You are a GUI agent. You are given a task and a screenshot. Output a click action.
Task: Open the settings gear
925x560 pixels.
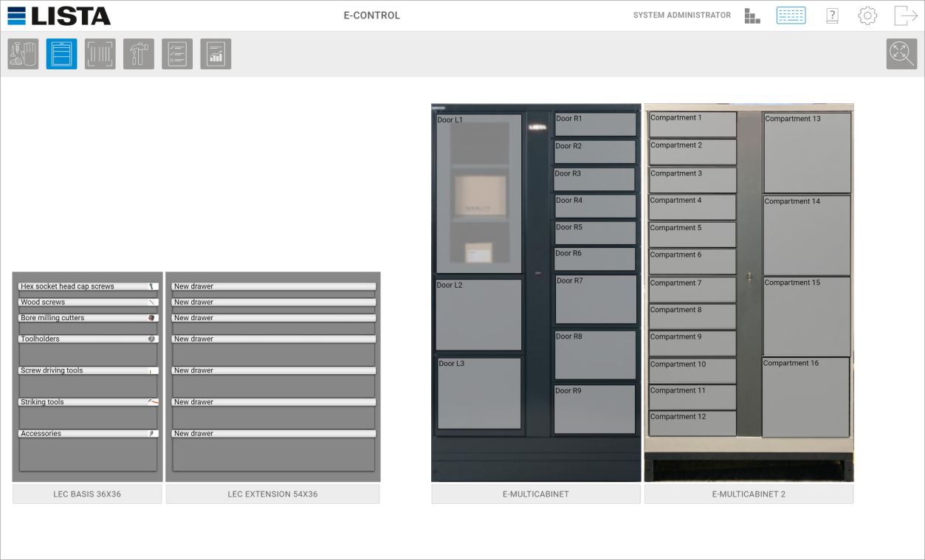867,15
